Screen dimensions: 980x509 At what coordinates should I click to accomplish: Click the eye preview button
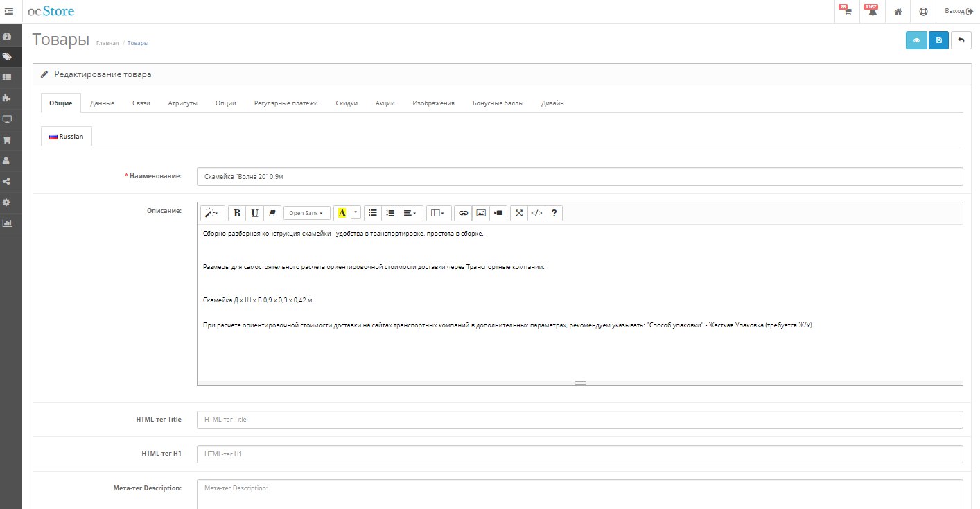[916, 40]
